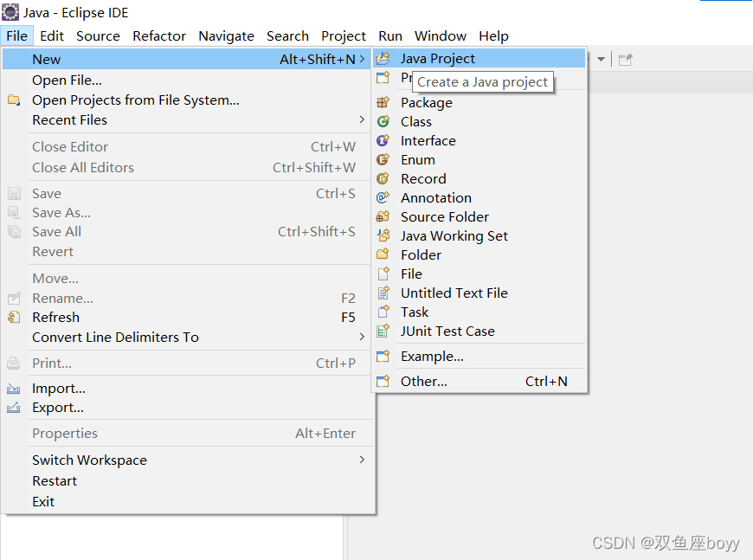This screenshot has height=560, width=753.
Task: Select Record in New submenu
Action: click(479, 178)
